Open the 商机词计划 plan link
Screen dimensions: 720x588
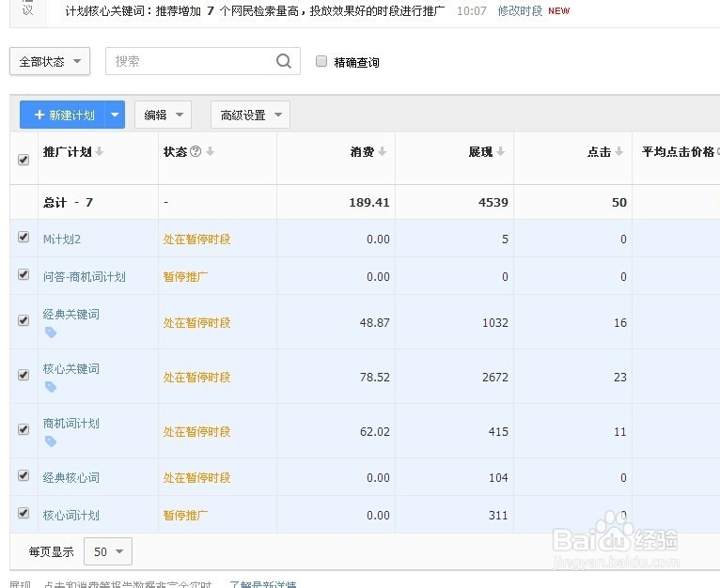[x=70, y=424]
